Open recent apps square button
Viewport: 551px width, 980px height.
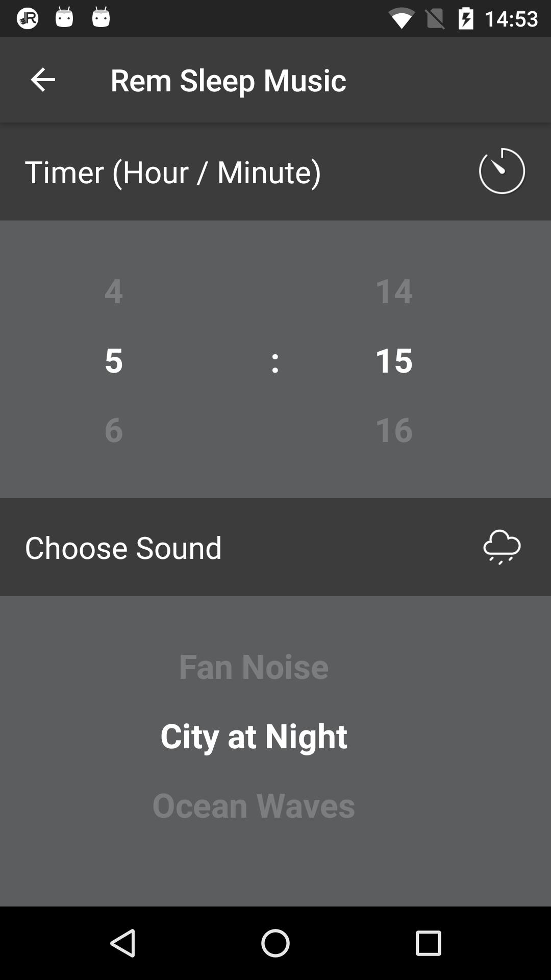(428, 943)
